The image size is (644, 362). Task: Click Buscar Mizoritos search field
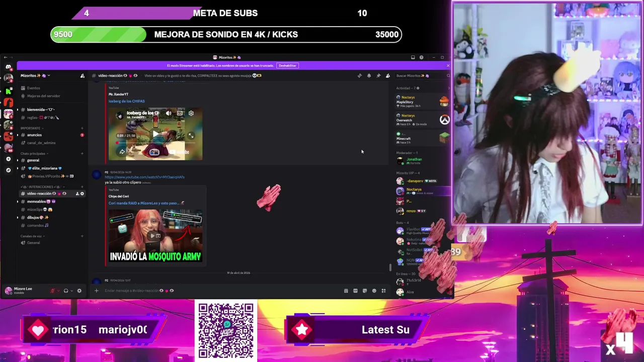423,76
